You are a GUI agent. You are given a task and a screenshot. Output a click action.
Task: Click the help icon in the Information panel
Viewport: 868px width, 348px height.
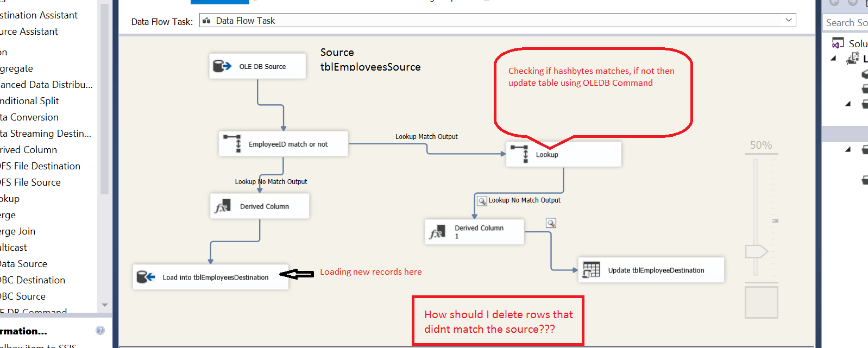pos(100,330)
